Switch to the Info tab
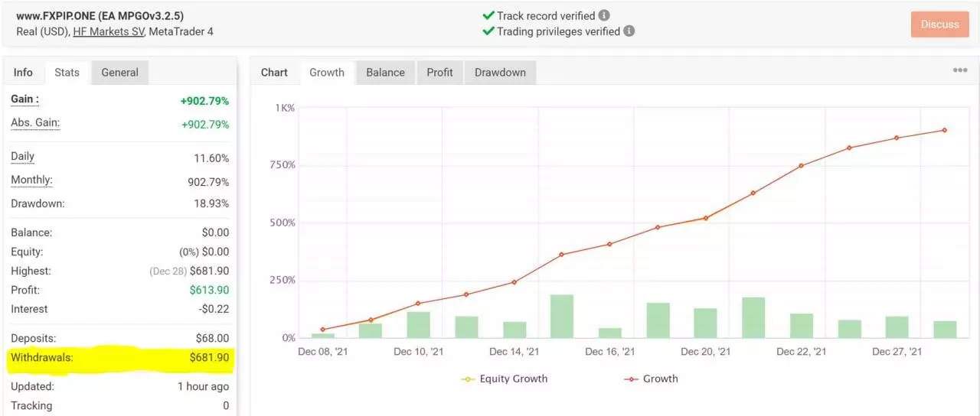Screen dimensions: 980x416 [23, 73]
